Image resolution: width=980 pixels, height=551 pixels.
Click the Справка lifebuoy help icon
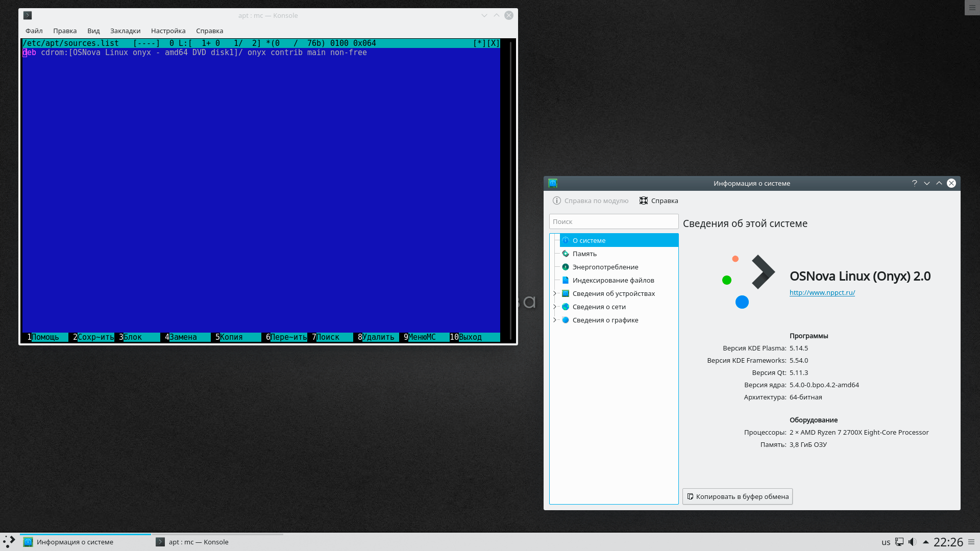pyautogui.click(x=644, y=201)
